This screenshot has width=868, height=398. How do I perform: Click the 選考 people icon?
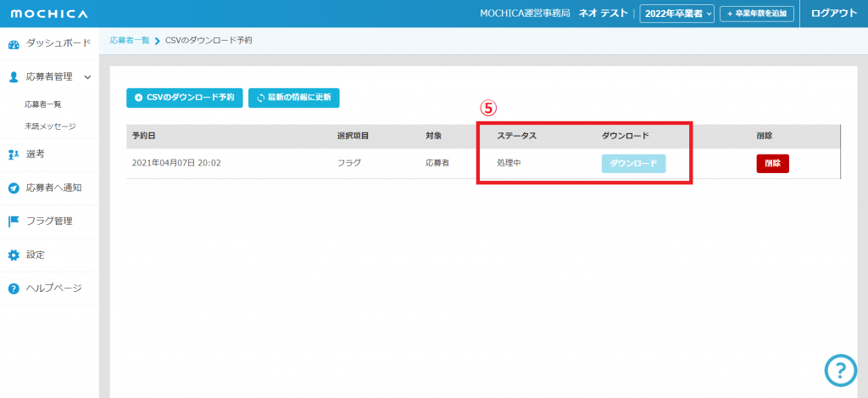pyautogui.click(x=14, y=154)
